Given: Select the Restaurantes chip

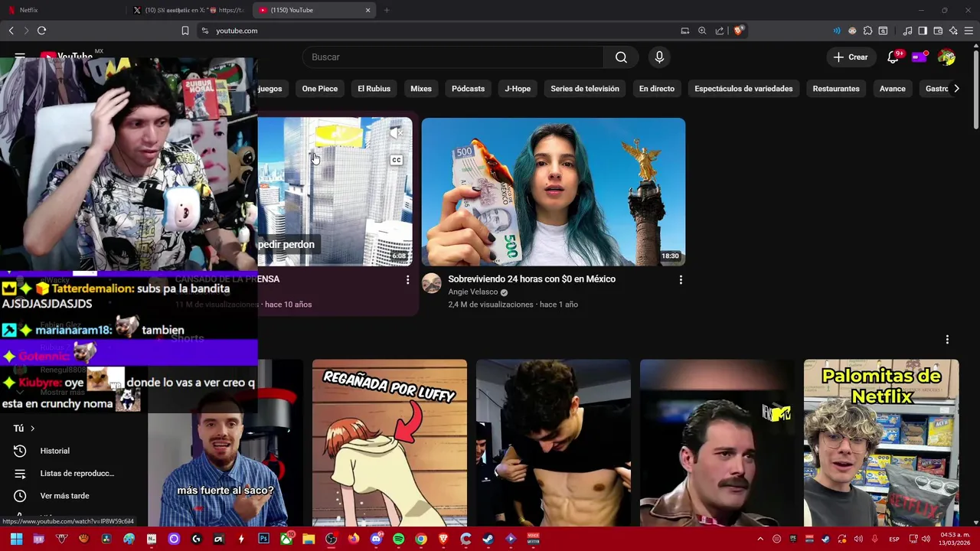Looking at the screenshot, I should tap(836, 89).
